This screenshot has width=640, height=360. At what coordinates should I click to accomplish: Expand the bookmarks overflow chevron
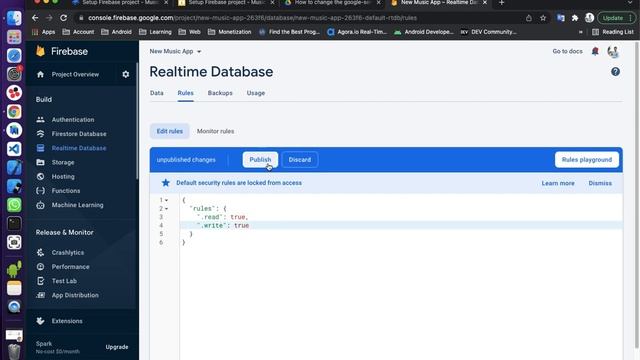580,32
